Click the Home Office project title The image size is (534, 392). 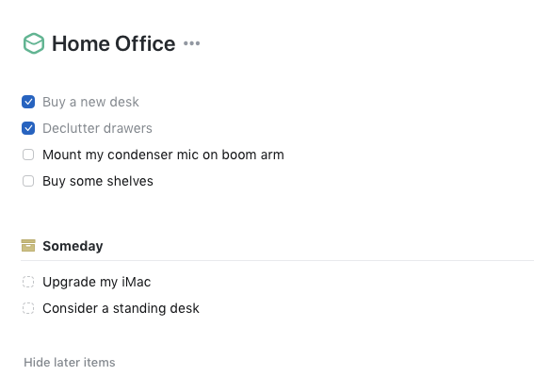click(x=113, y=43)
